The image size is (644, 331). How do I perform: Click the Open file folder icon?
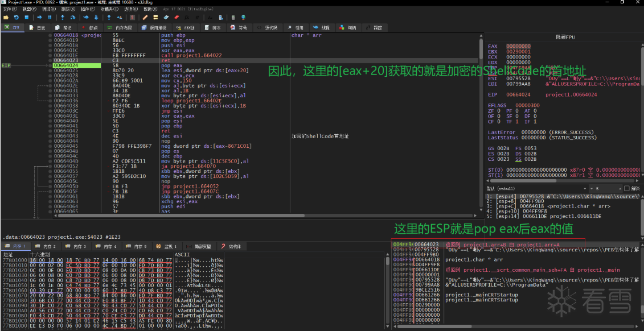pyautogui.click(x=6, y=18)
